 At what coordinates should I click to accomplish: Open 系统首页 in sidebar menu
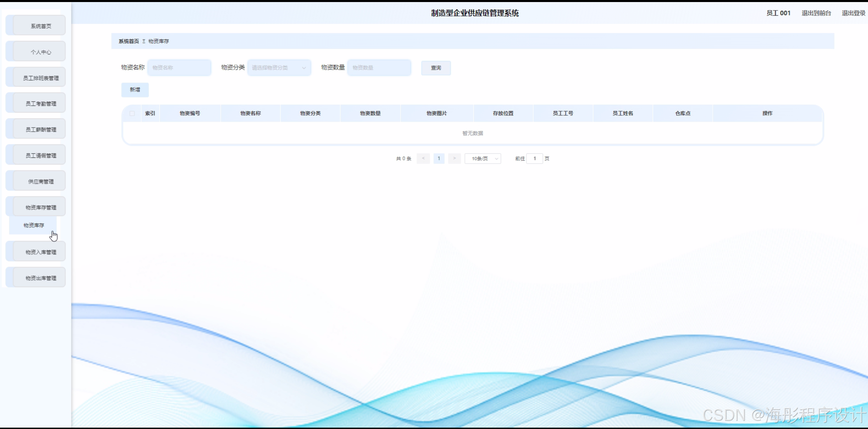(41, 26)
